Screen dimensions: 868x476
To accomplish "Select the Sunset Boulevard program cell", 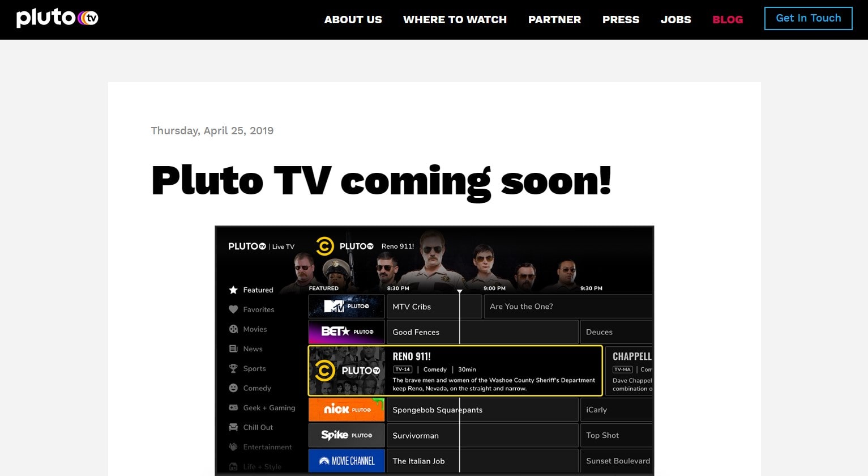I will (x=616, y=461).
